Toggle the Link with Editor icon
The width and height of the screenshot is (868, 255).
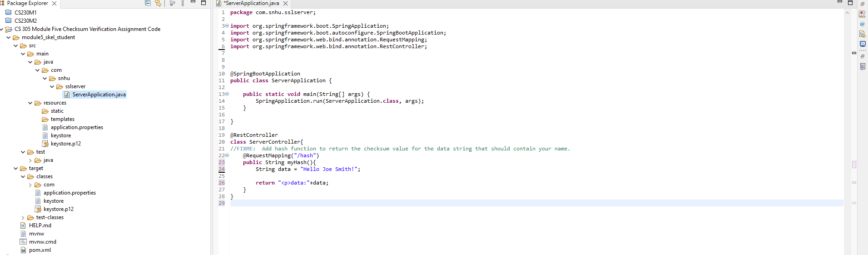tap(158, 3)
